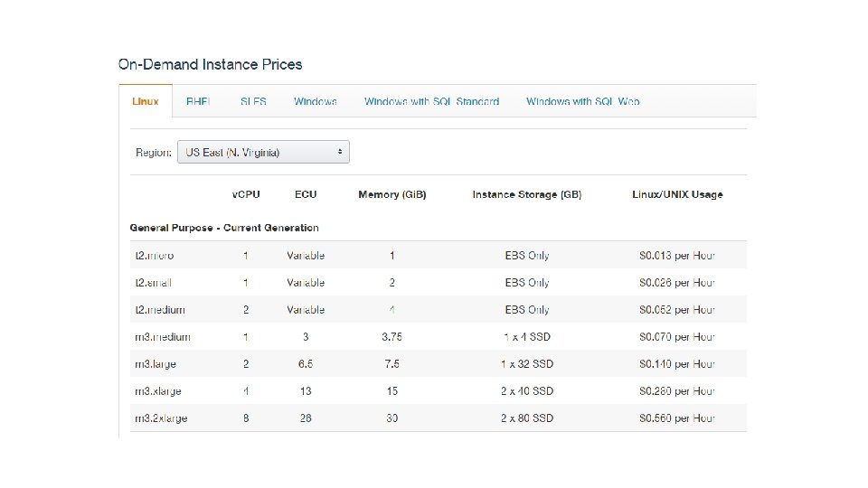
Task: Open Windows with SQL Web tab
Action: coord(582,101)
